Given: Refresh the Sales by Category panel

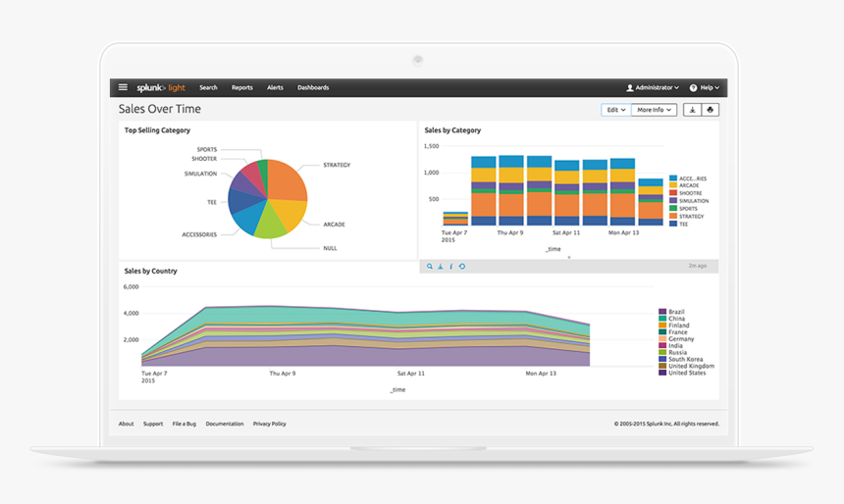Looking at the screenshot, I should tap(462, 267).
